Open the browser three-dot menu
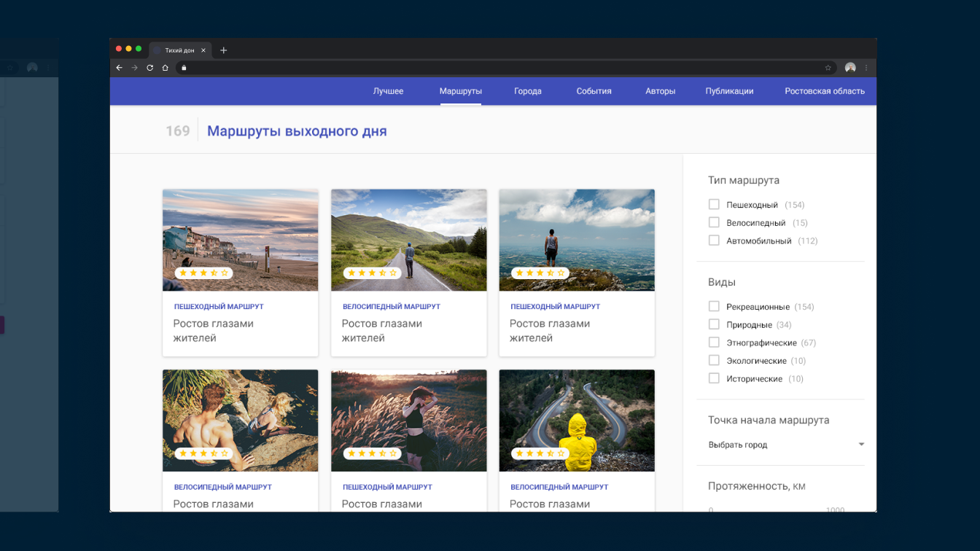The width and height of the screenshot is (980, 551). coord(866,68)
